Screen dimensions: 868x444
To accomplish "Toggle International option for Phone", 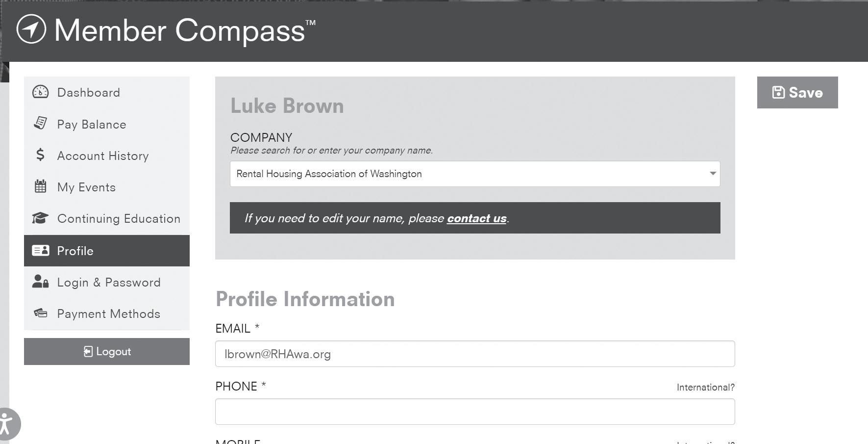I will (x=705, y=388).
